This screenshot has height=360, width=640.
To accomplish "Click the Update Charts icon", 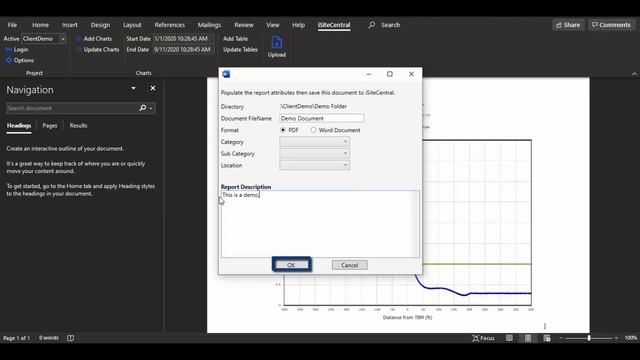I will tap(78, 49).
